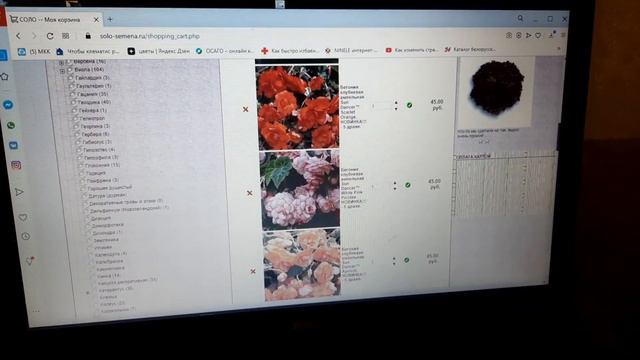Open the Как быстро избав... bookmark
Viewport: 640px width, 360px height.
point(289,51)
